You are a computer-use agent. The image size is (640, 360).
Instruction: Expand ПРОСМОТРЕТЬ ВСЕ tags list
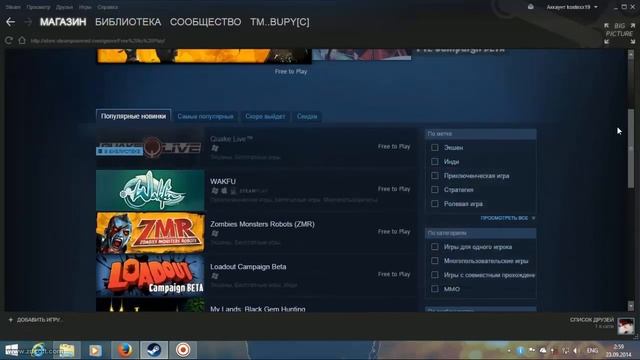[x=507, y=218]
